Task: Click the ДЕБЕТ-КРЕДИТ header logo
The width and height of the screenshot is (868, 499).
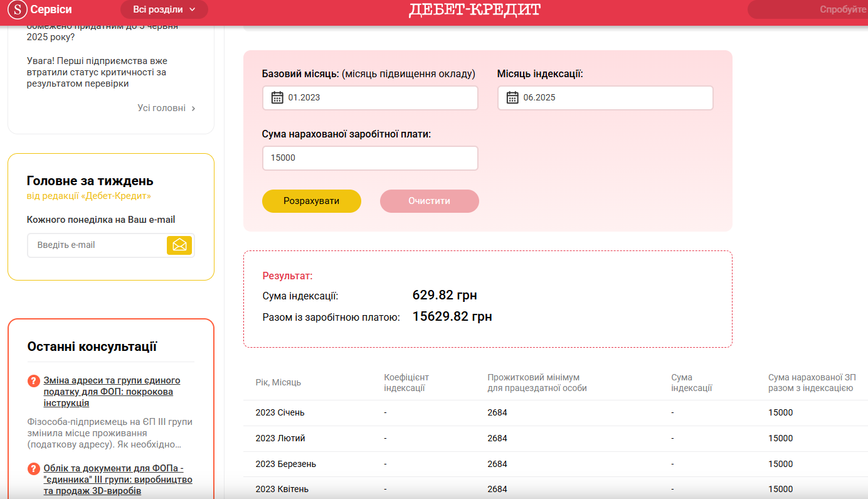Action: (x=474, y=10)
